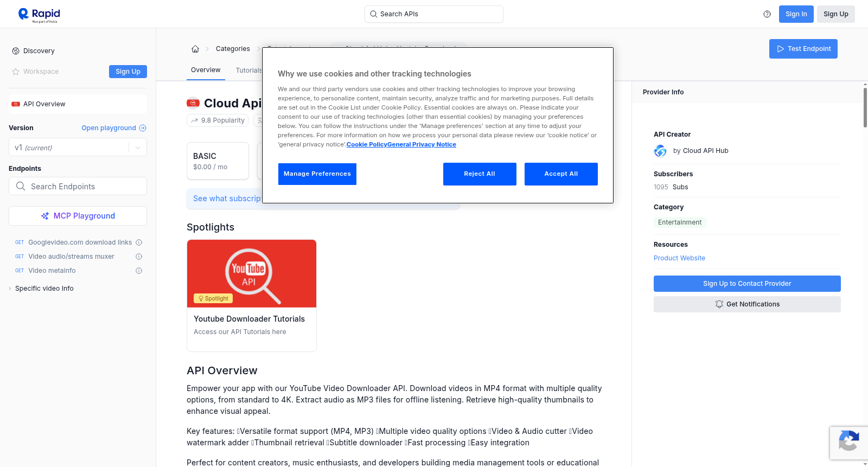The width and height of the screenshot is (868, 467).
Task: Click the Test Endpoint button
Action: click(x=803, y=49)
